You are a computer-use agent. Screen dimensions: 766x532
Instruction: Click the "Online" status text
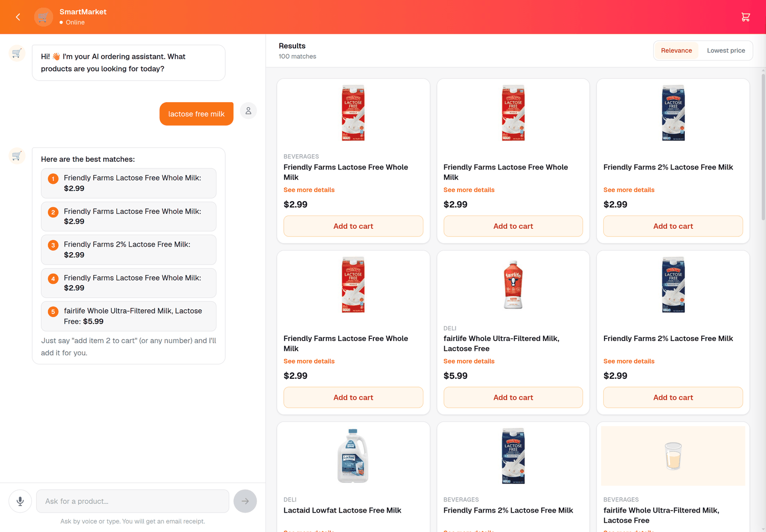[x=75, y=22]
